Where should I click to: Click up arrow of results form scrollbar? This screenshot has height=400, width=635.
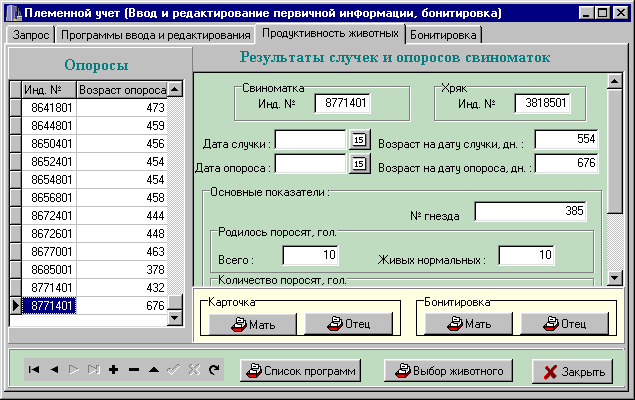tap(615, 81)
